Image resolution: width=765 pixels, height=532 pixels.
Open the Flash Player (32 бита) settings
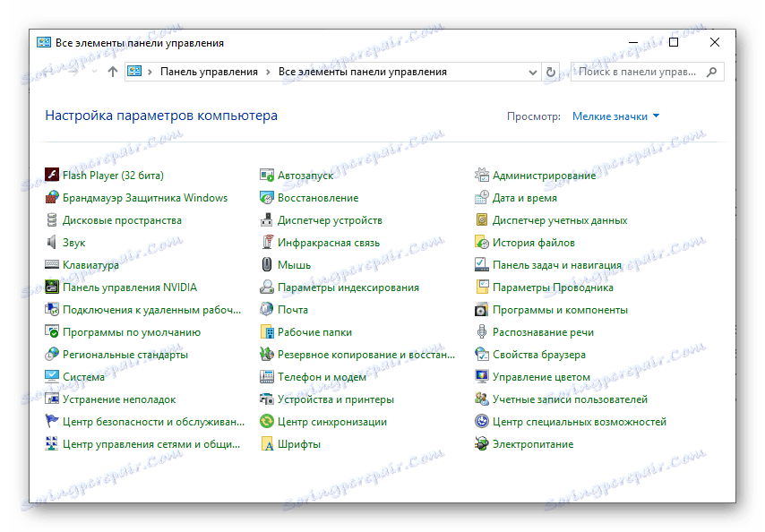pyautogui.click(x=110, y=175)
